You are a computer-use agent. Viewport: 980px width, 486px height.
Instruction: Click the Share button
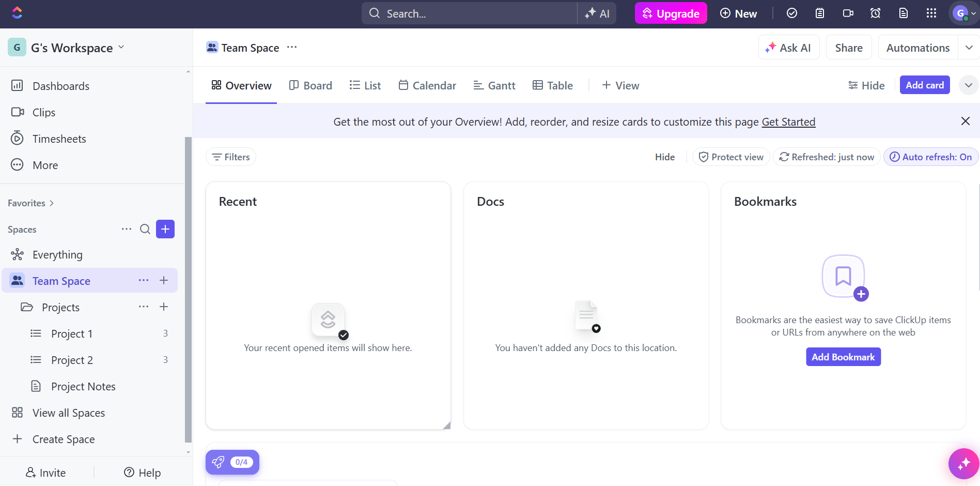(x=849, y=48)
